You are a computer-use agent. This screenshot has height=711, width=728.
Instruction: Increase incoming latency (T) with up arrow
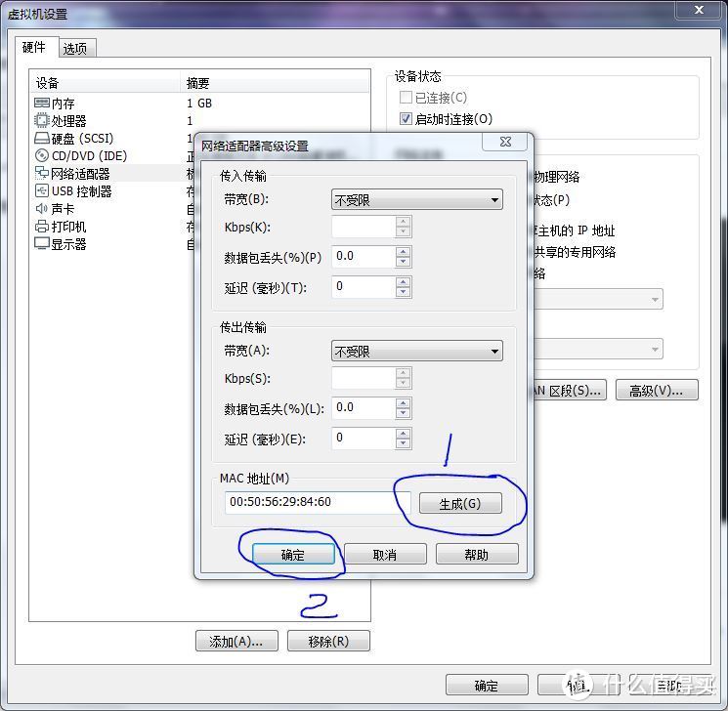coord(403,281)
